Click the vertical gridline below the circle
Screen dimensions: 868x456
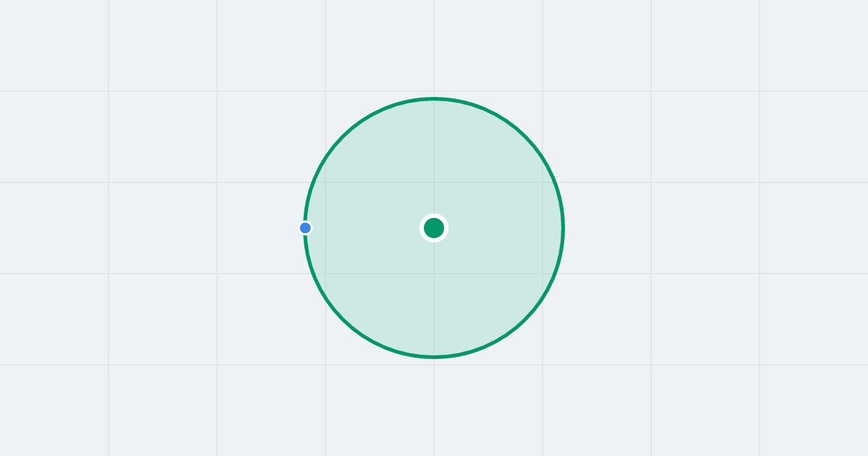click(x=434, y=405)
